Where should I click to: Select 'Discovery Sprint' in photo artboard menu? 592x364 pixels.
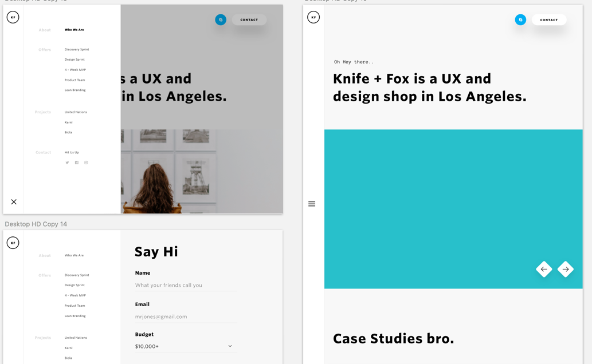[77, 49]
